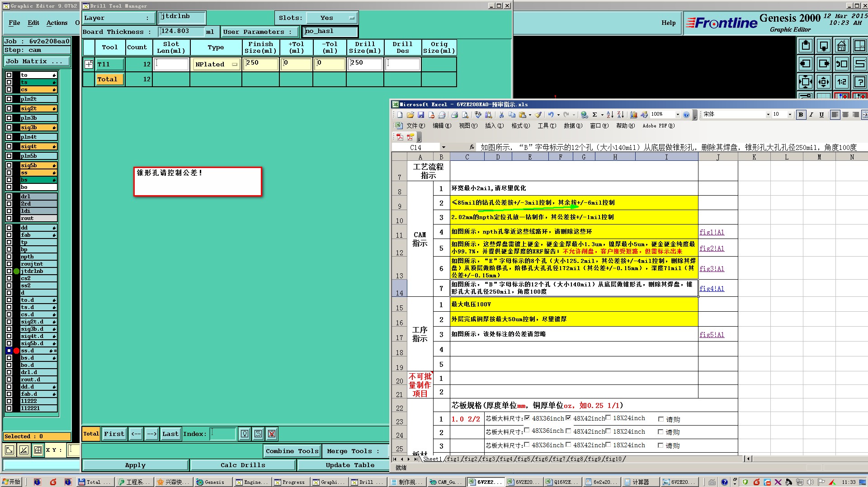
Task: Open the File menu in Graphic Editor
Action: pyautogui.click(x=14, y=23)
